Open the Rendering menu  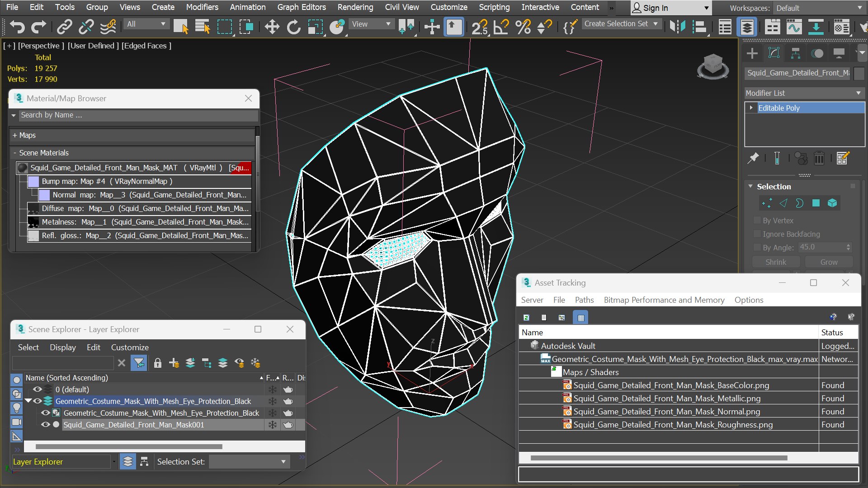(355, 7)
